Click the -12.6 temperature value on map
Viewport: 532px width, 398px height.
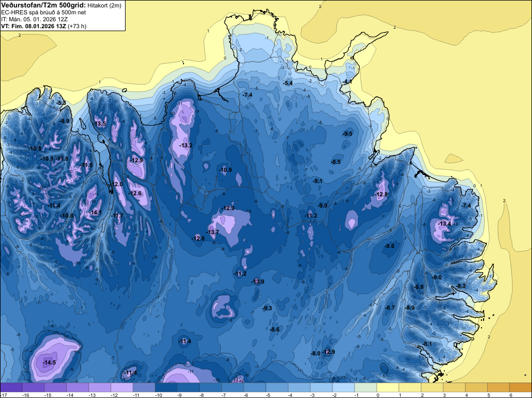135,193
